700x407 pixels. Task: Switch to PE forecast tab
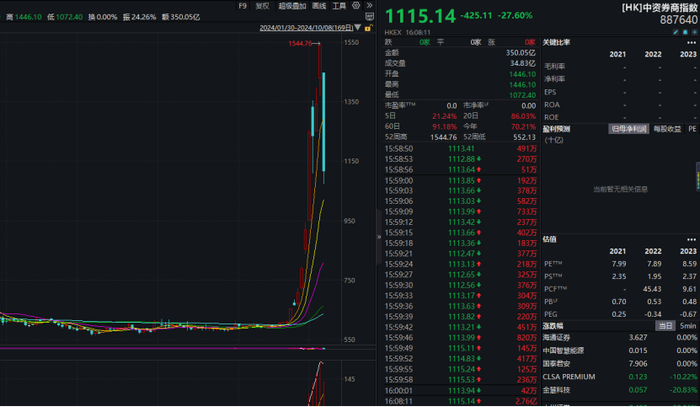692,129
